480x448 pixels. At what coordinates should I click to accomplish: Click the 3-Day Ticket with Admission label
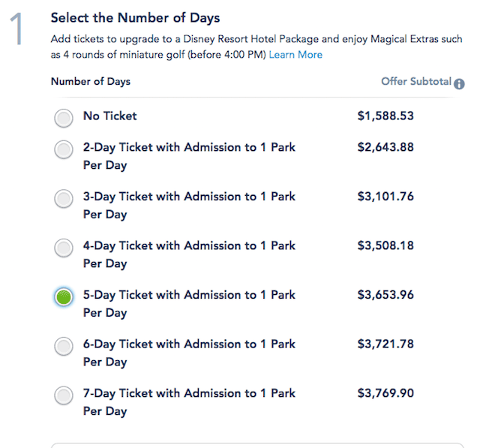(x=189, y=206)
